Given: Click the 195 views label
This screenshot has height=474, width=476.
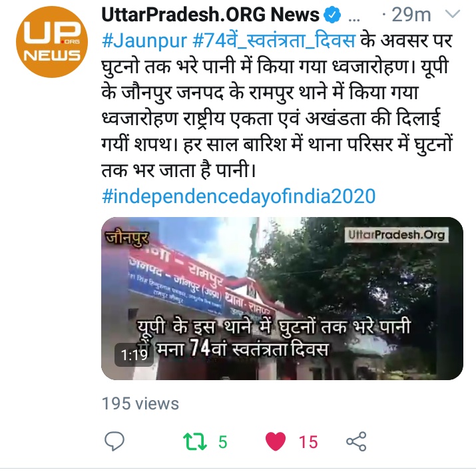Looking at the screenshot, I should click(140, 404).
